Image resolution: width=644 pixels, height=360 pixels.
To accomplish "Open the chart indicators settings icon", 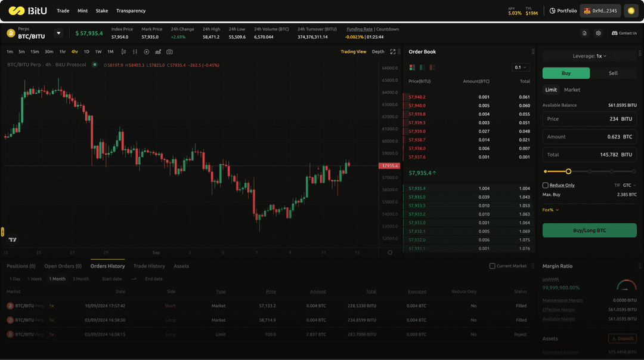I will click(x=134, y=52).
